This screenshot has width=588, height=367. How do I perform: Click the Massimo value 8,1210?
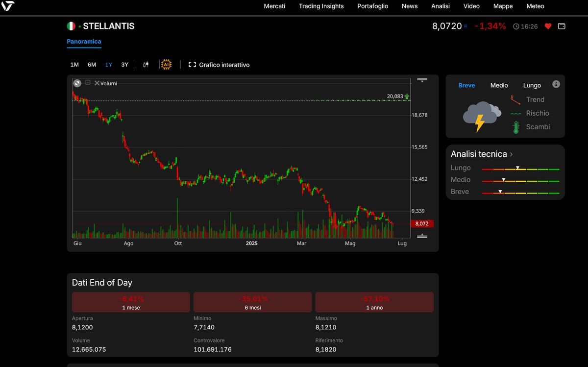[326, 327]
